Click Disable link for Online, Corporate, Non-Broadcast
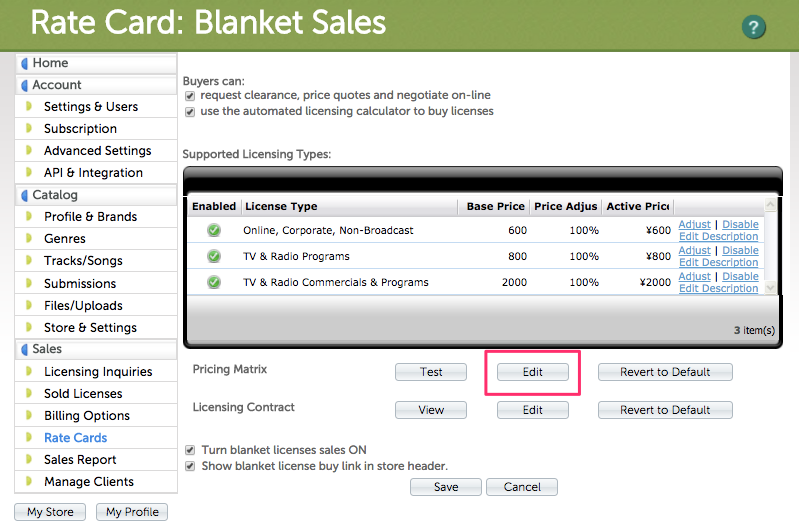Viewport: 799px width, 527px height. coord(740,224)
